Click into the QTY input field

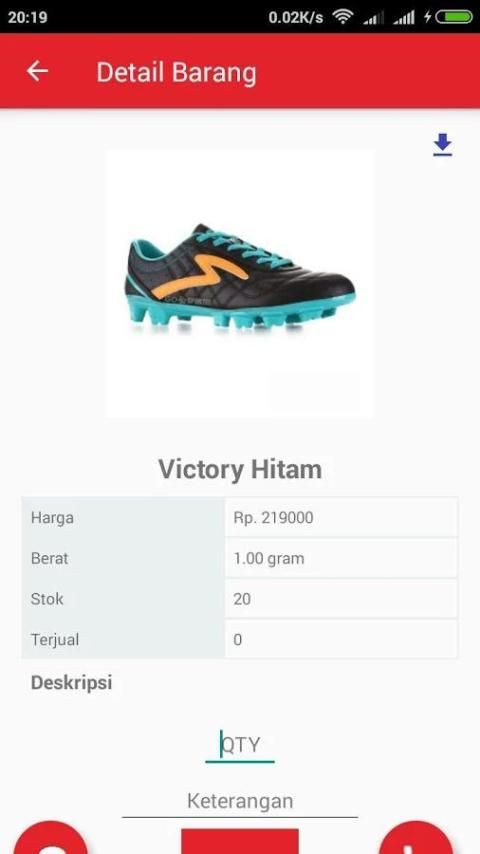pyautogui.click(x=240, y=745)
